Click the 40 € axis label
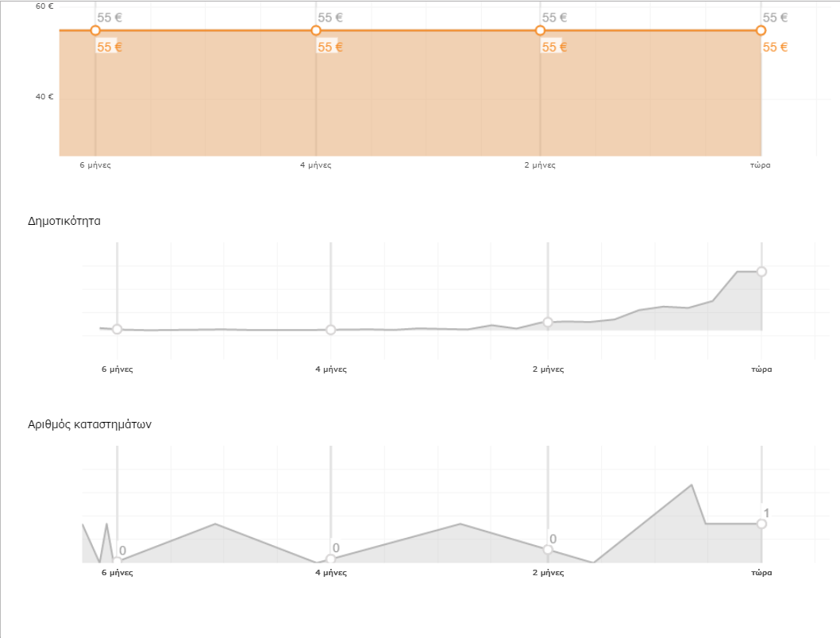The height and width of the screenshot is (638, 840). (44, 96)
